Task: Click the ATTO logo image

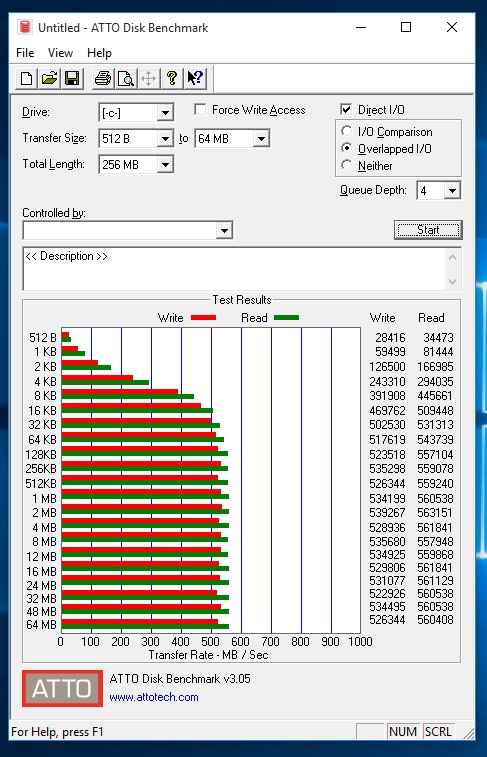Action: pyautogui.click(x=62, y=688)
